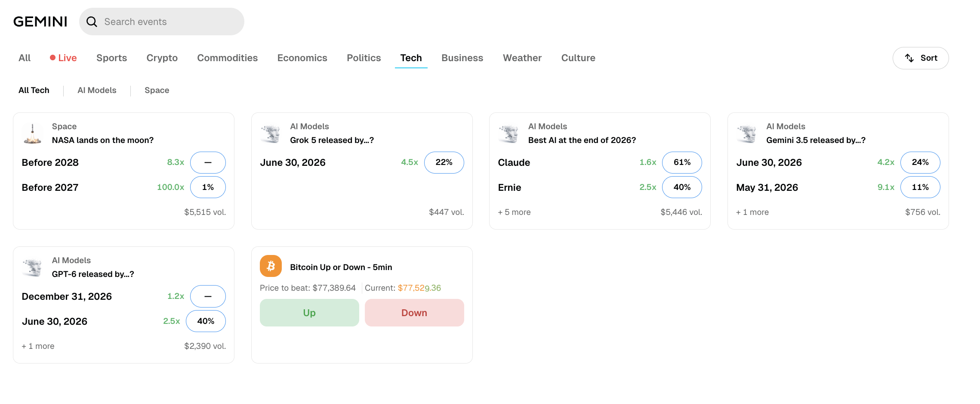This screenshot has width=980, height=404.
Task: Open the Business tab
Action: coord(462,58)
